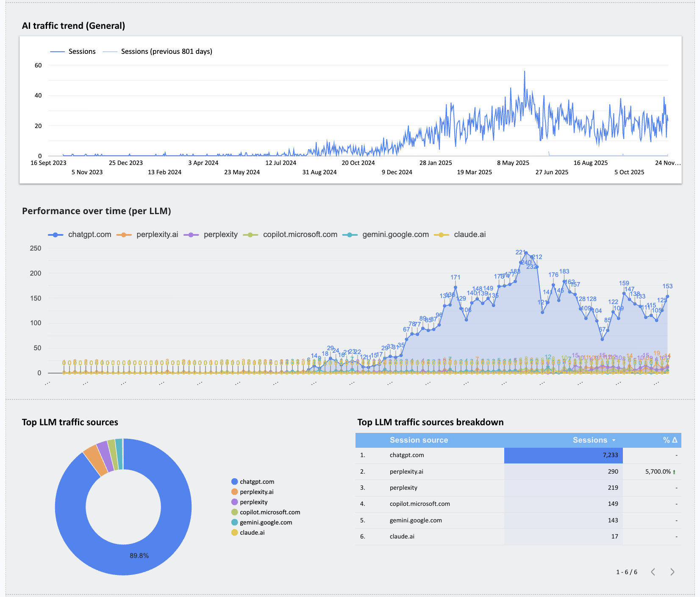Viewport: 700px width, 597px height.
Task: Click the Performance over time (per LLM) title
Action: tap(97, 211)
